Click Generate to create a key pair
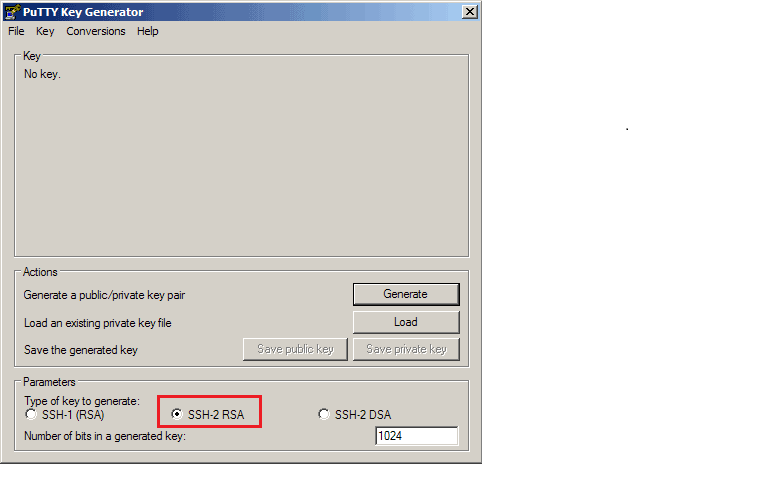Image resolution: width=768 pixels, height=480 pixels. 406,294
